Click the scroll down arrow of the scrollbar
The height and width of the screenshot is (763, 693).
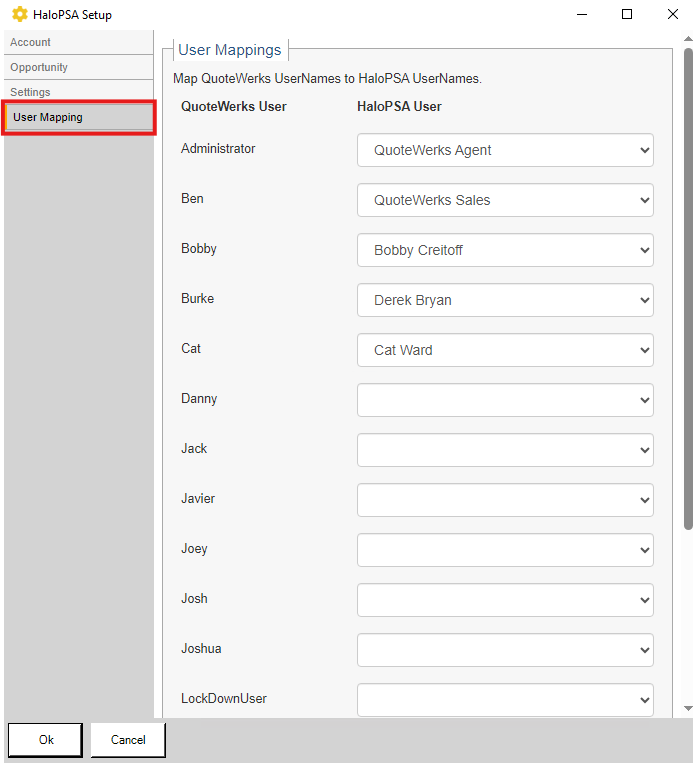pyautogui.click(x=688, y=708)
